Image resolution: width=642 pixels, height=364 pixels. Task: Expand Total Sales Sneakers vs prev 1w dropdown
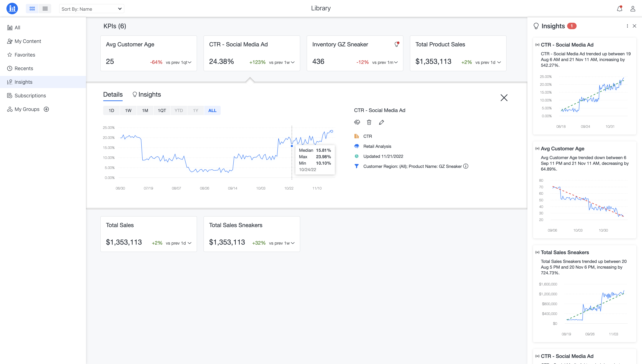293,243
